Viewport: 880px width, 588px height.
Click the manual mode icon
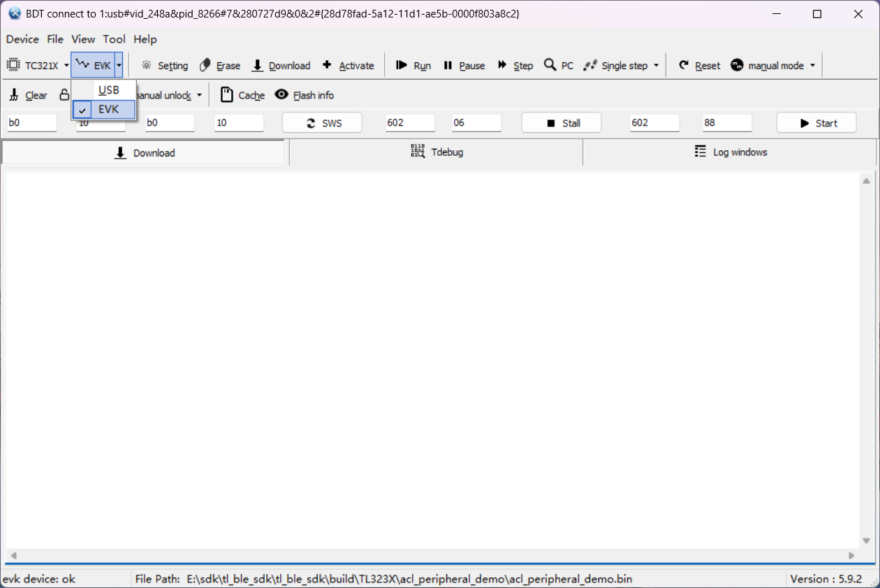coord(737,65)
